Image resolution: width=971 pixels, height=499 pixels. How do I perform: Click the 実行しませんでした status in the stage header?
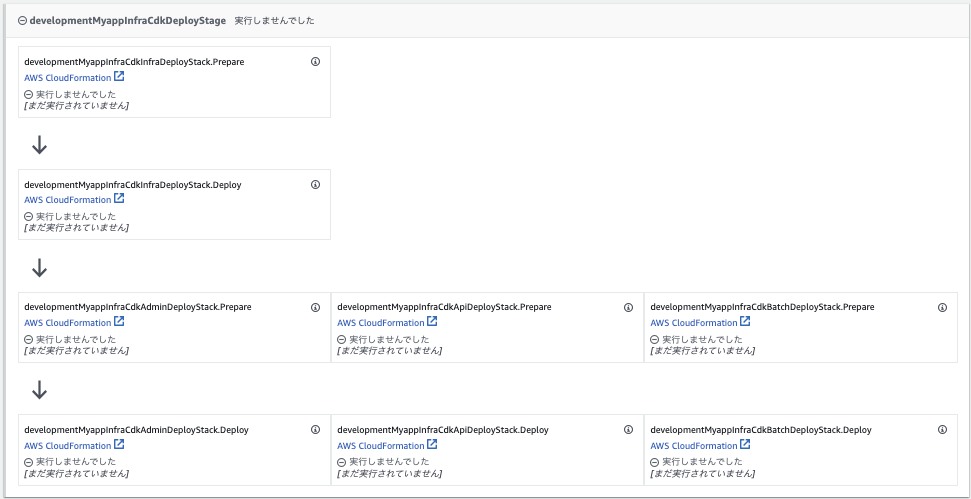(274, 20)
